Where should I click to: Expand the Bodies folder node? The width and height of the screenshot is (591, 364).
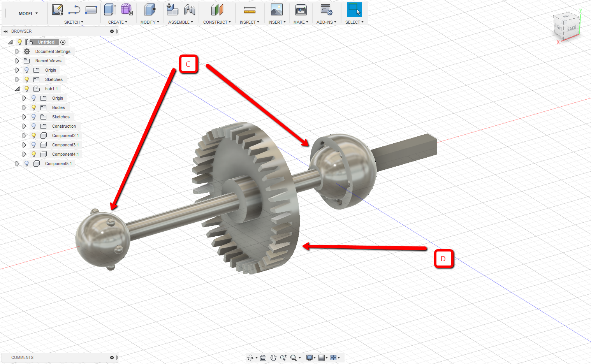coord(24,107)
